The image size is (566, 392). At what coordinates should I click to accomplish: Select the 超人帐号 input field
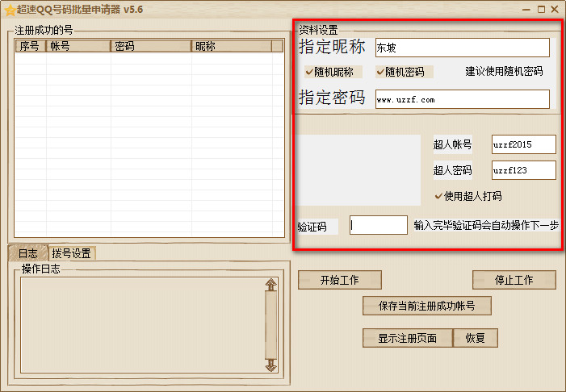click(x=523, y=144)
